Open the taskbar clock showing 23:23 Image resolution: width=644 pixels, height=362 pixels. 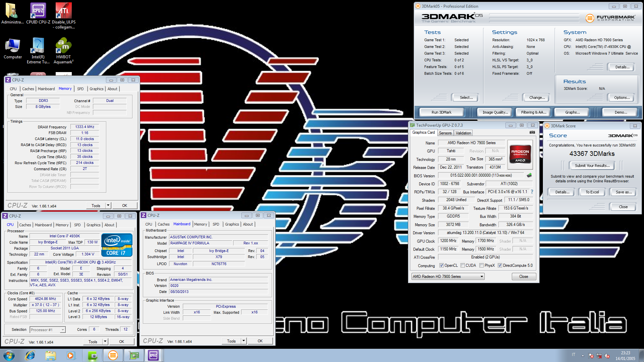625,356
